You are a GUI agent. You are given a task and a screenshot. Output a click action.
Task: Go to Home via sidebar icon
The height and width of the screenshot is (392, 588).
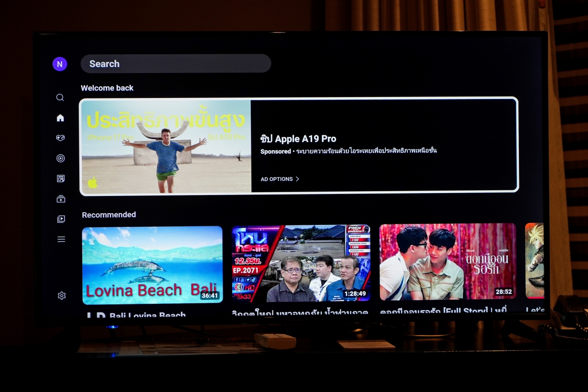[x=60, y=118]
